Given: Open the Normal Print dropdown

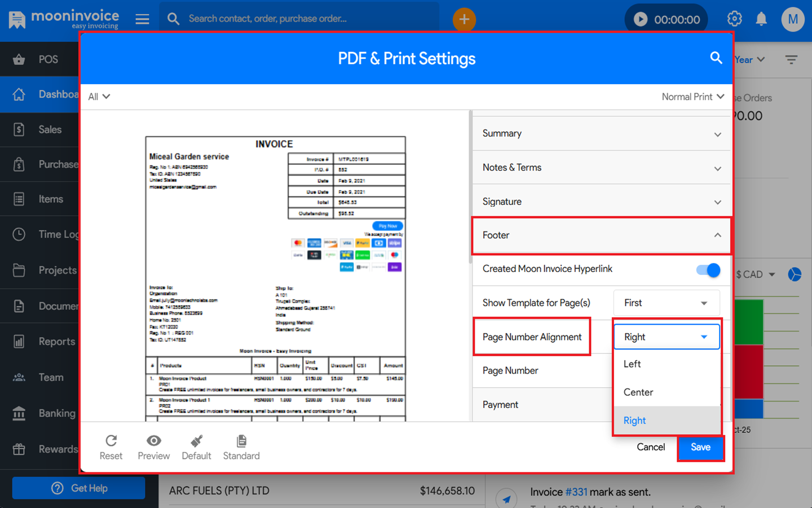Looking at the screenshot, I should 692,97.
